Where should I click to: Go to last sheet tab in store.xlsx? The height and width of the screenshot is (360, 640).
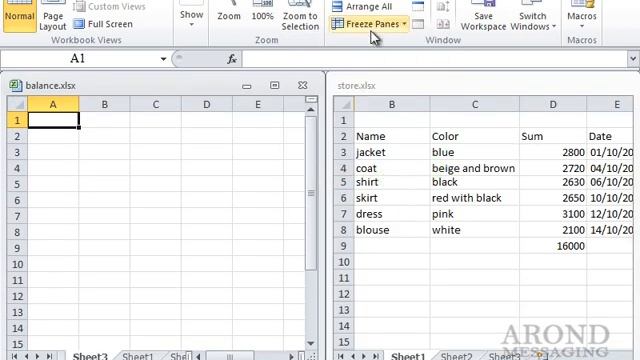tap(376, 356)
